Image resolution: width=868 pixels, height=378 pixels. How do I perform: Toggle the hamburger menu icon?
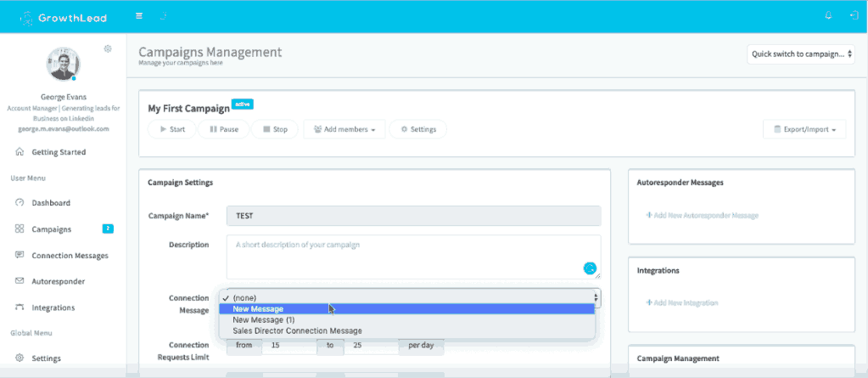(x=139, y=16)
